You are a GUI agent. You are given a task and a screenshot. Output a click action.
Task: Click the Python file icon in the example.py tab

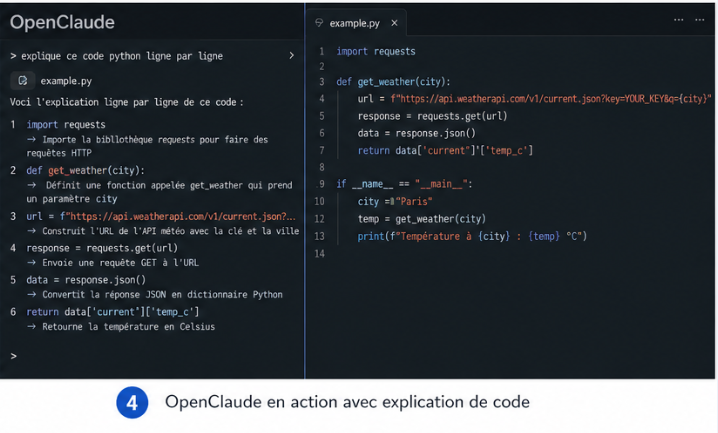point(319,23)
